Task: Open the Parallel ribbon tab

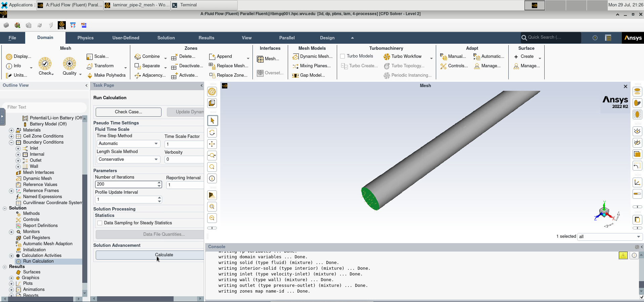Action: pos(287,38)
